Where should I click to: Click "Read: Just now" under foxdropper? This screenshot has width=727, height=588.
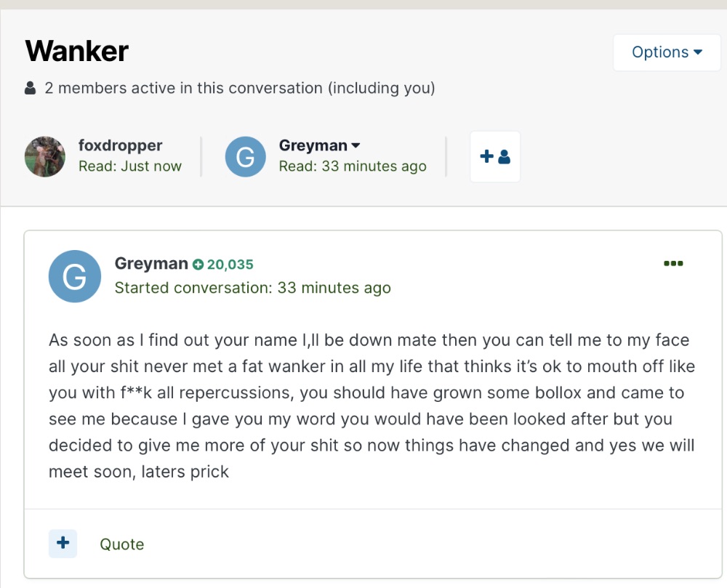129,166
